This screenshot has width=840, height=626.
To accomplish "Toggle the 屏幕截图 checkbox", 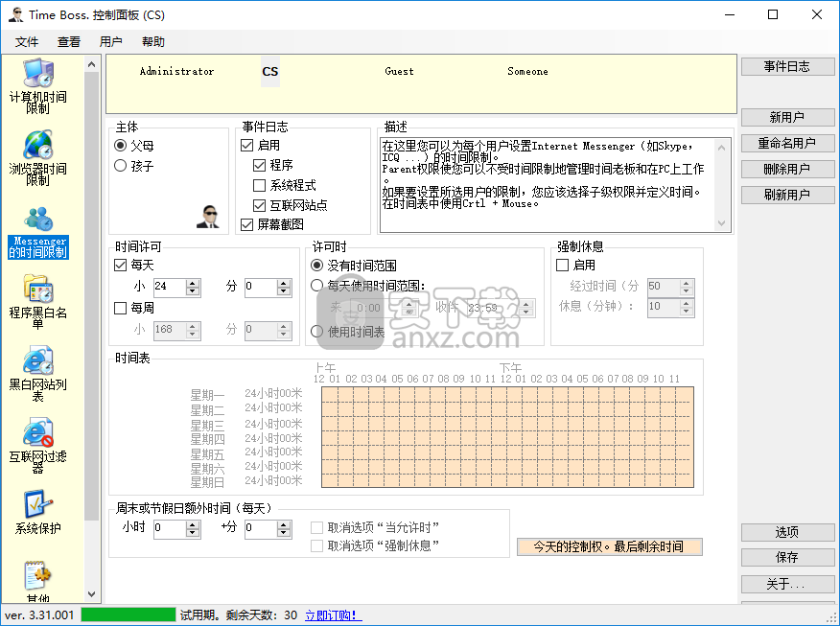I will 247,224.
